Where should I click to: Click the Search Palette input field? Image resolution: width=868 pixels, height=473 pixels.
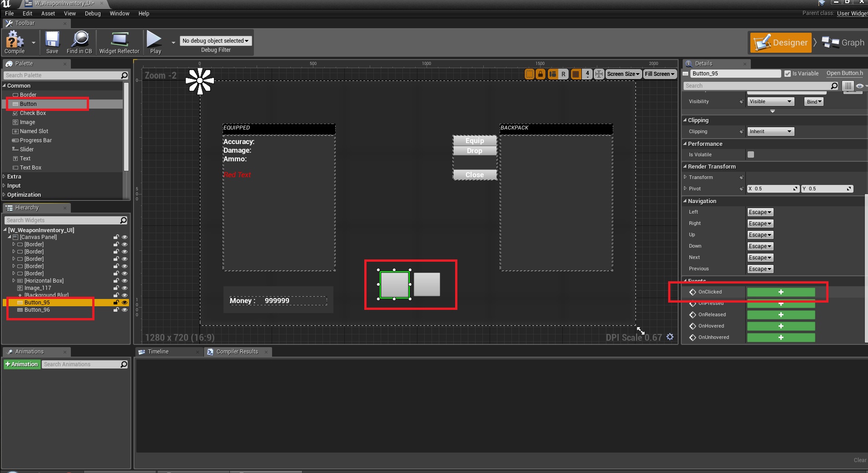click(63, 75)
